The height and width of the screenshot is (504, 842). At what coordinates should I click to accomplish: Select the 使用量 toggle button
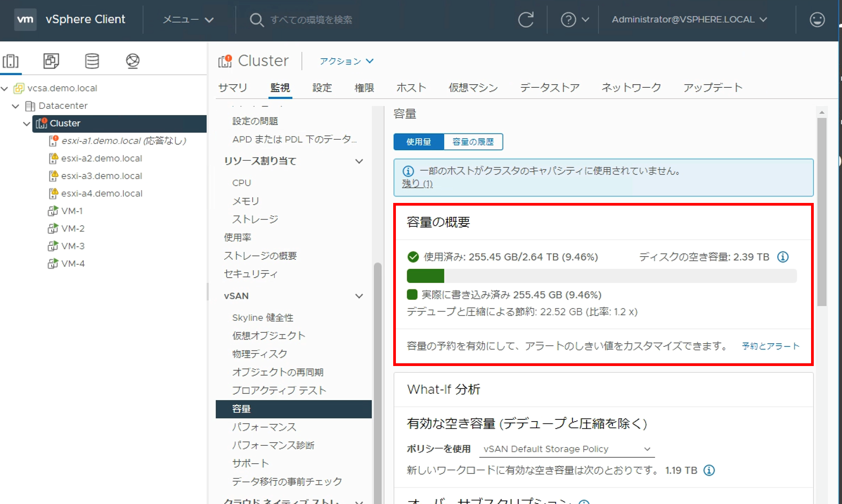click(x=419, y=142)
